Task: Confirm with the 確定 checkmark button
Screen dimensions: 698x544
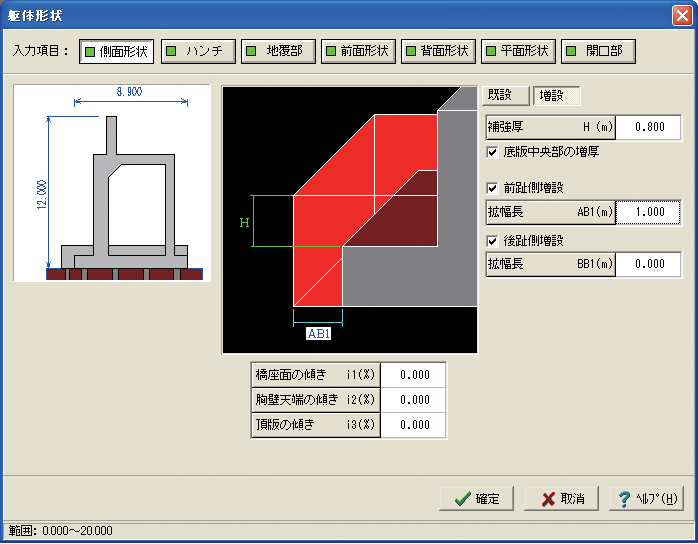Action: pyautogui.click(x=477, y=499)
